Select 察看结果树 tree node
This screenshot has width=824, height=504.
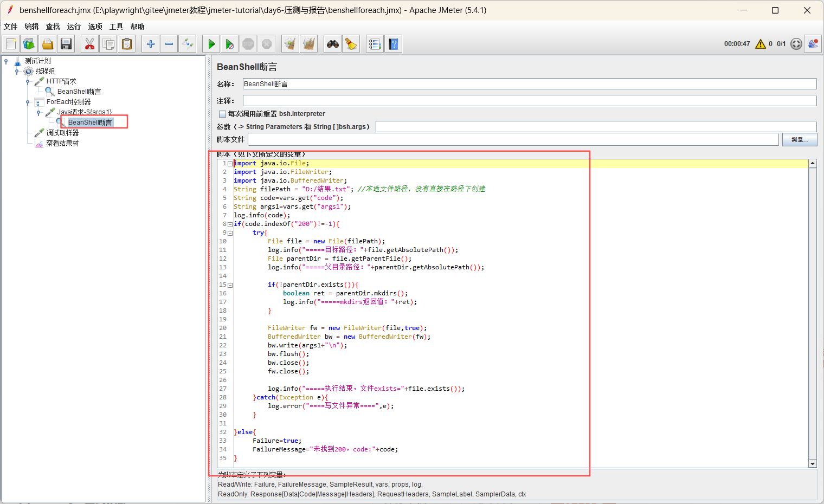(x=62, y=143)
